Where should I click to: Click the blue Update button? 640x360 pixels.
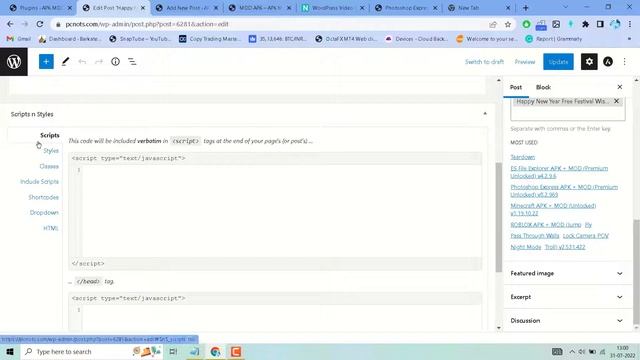click(x=558, y=62)
